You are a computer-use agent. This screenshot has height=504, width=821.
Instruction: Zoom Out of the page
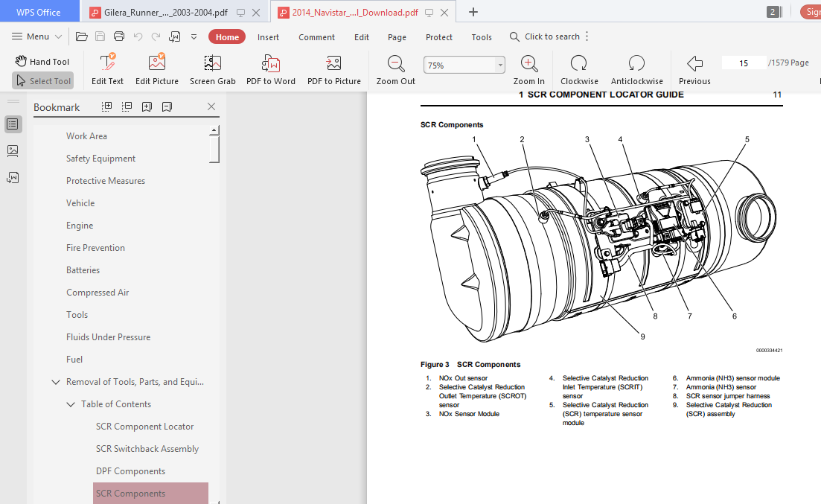(396, 69)
